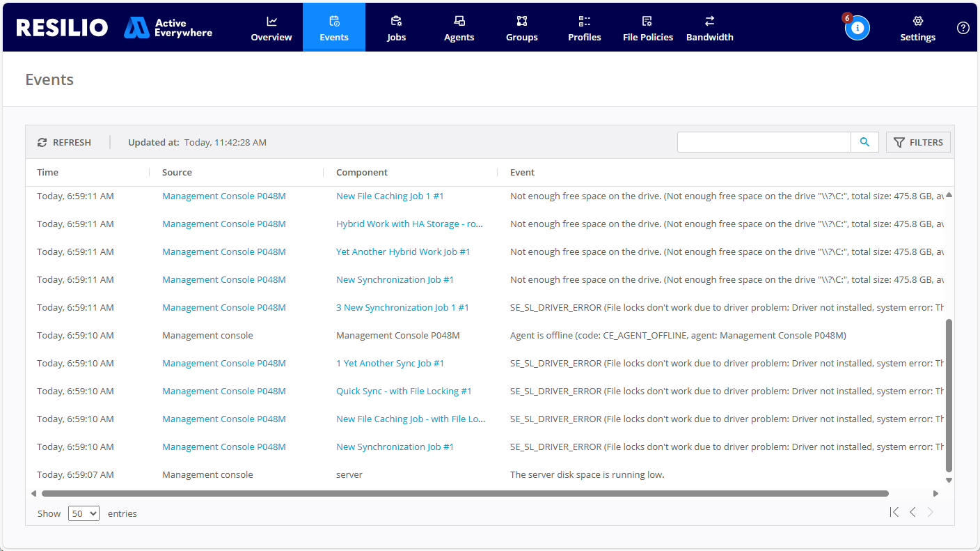Viewport: 980px width, 551px height.
Task: Switch to the Overview tab
Action: 271,29
